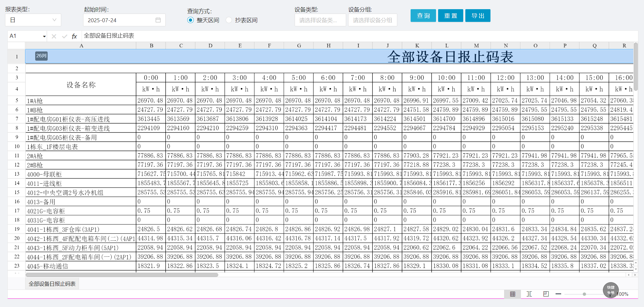This screenshot has width=644, height=307.
Task: Open the calendar icon in the start time field
Action: coord(158,20)
